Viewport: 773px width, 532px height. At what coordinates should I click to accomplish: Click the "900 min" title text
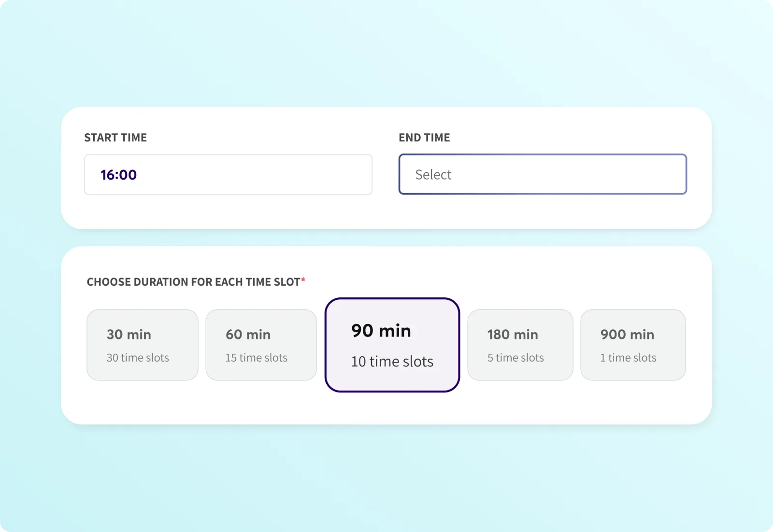627,335
